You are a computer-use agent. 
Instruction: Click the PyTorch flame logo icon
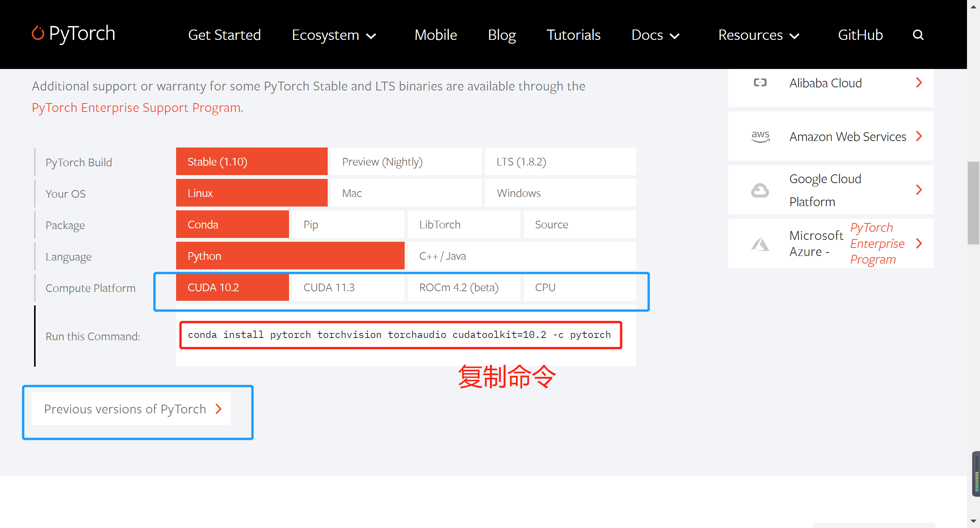38,33
